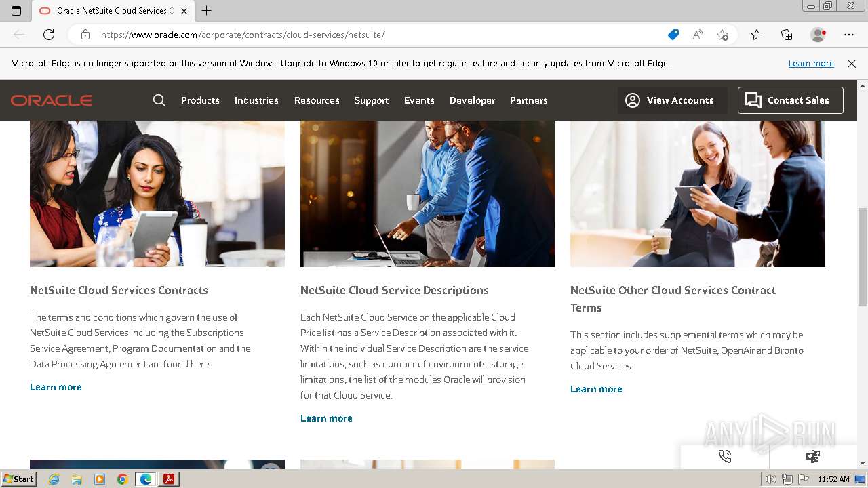Click the NetSuite Cloud Services Contracts heading
Image resolution: width=868 pixels, height=488 pixels.
pos(119,290)
